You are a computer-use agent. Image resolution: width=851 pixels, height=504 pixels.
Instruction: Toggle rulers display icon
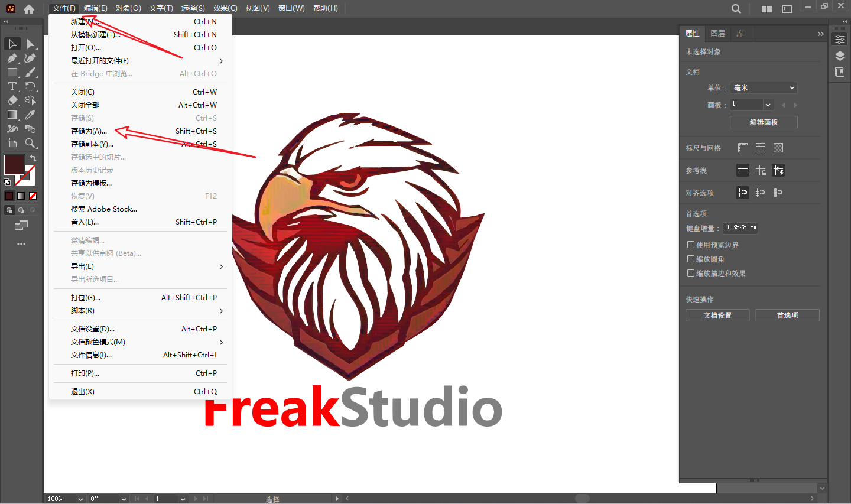(743, 148)
